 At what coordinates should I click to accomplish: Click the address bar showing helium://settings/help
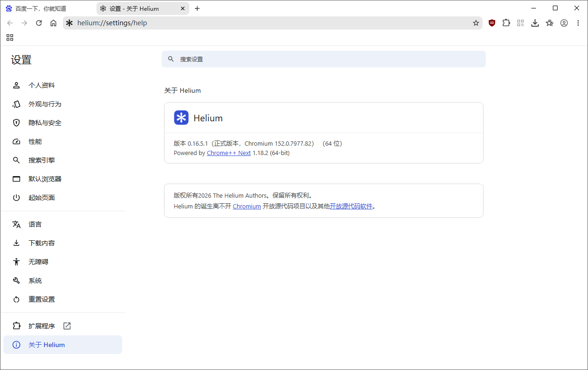tap(272, 23)
